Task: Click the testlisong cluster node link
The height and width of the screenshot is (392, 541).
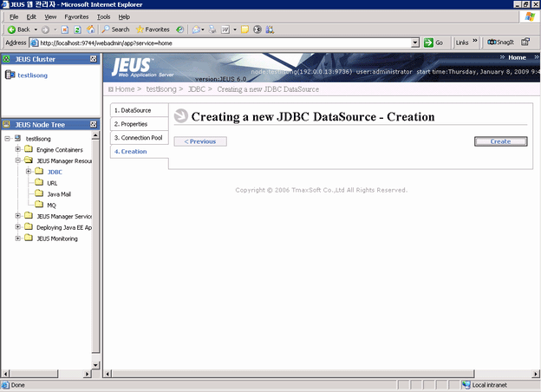Action: click(32, 75)
